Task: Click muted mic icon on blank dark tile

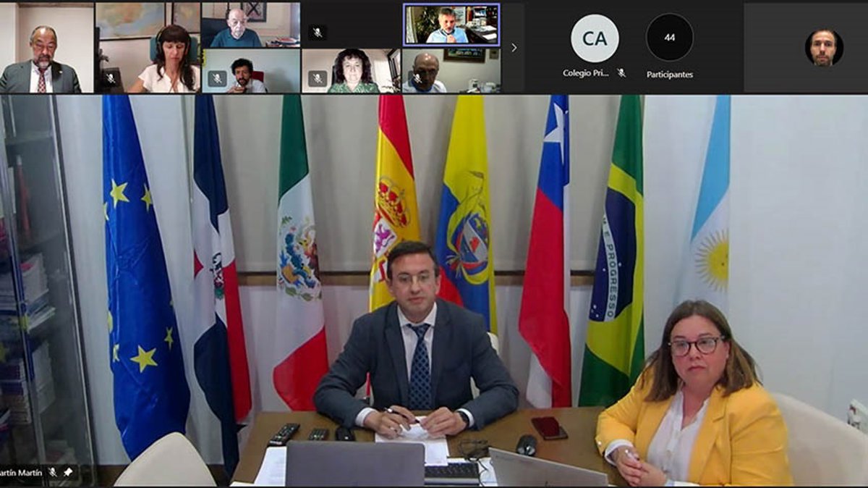Action: 317,32
